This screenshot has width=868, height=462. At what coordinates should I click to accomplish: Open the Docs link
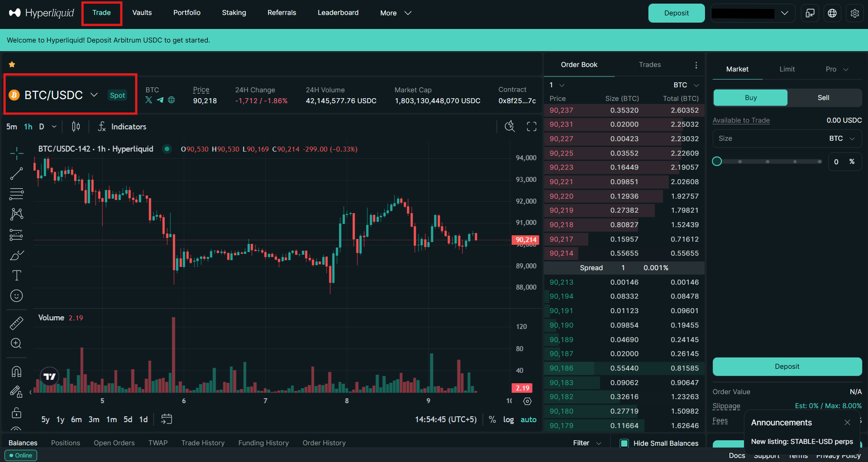coord(736,455)
